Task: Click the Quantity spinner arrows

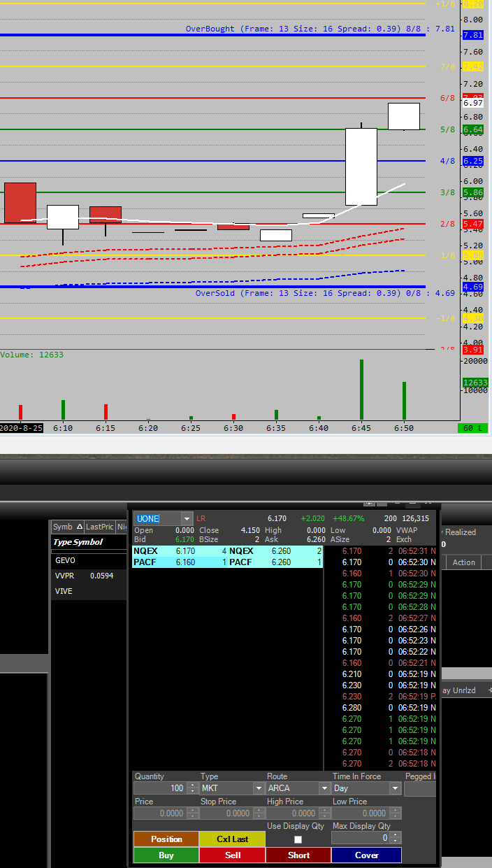Action: (x=191, y=788)
